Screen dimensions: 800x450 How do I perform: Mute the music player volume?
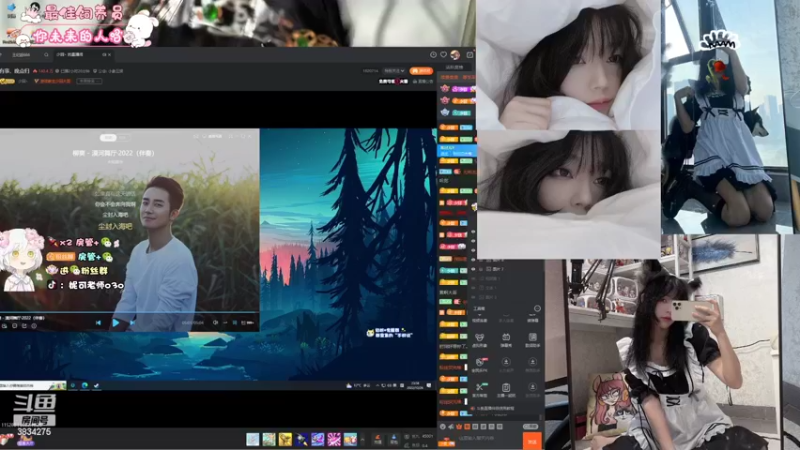coord(215,322)
